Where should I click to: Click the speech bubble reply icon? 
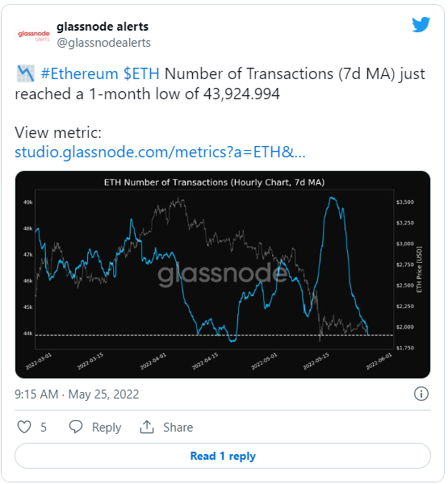tap(76, 428)
